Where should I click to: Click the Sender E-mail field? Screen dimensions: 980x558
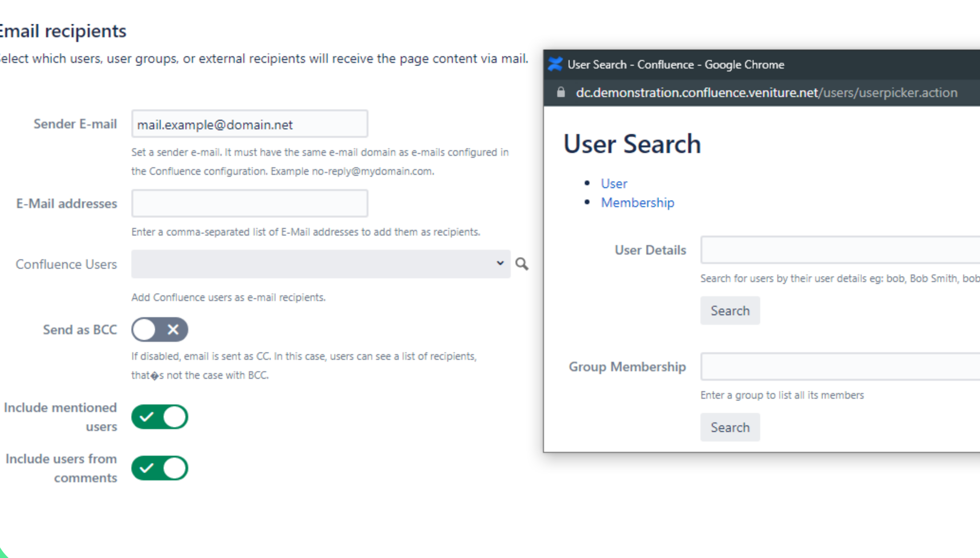[249, 124]
